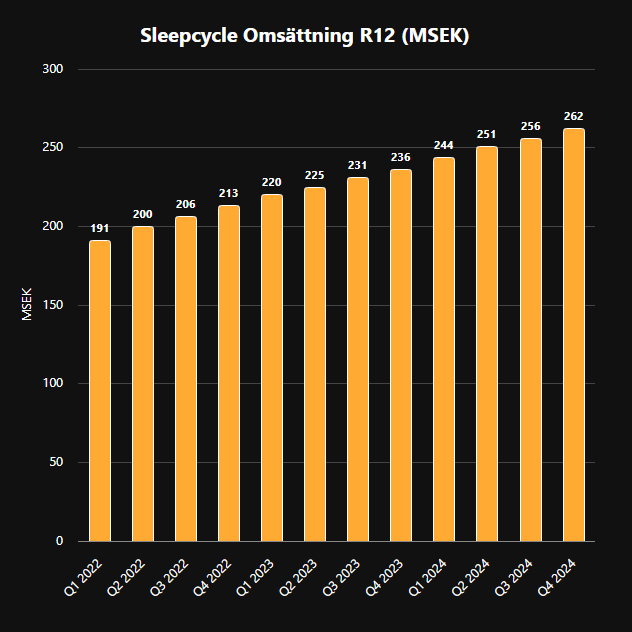Select the Q1 2022 bar

point(100,391)
